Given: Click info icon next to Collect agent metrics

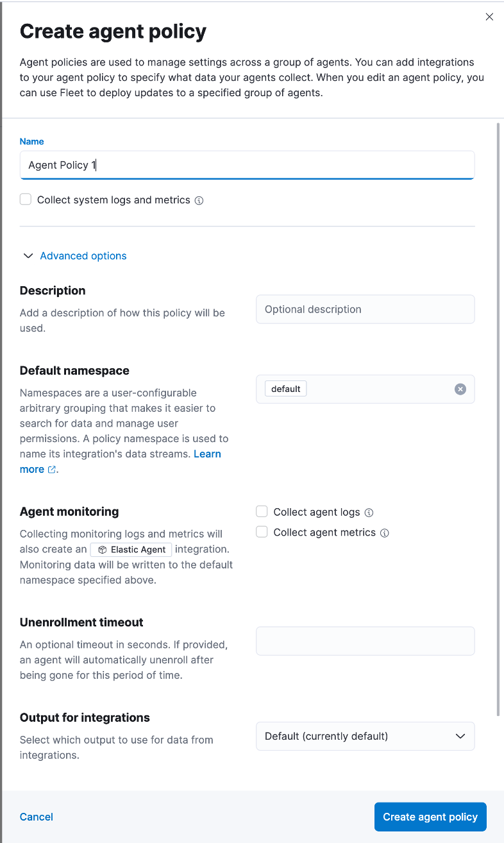Looking at the screenshot, I should tap(385, 533).
